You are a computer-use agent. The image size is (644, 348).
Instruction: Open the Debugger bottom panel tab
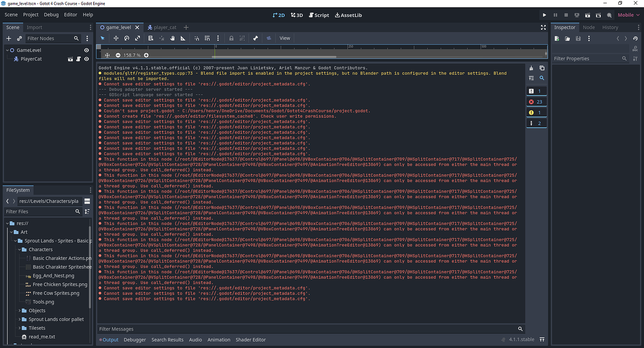135,340
